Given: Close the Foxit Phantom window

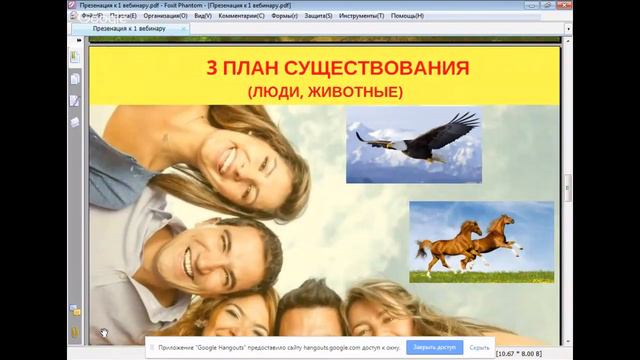Looking at the screenshot, I should click(x=564, y=5).
